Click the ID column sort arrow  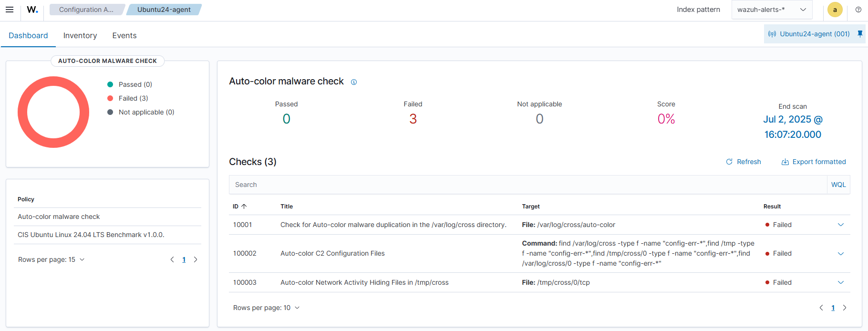click(244, 207)
